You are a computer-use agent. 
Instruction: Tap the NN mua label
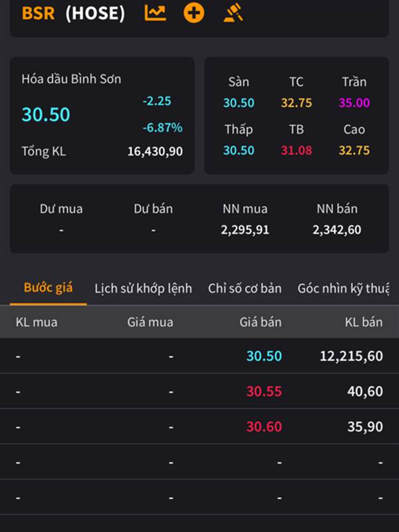(x=245, y=209)
